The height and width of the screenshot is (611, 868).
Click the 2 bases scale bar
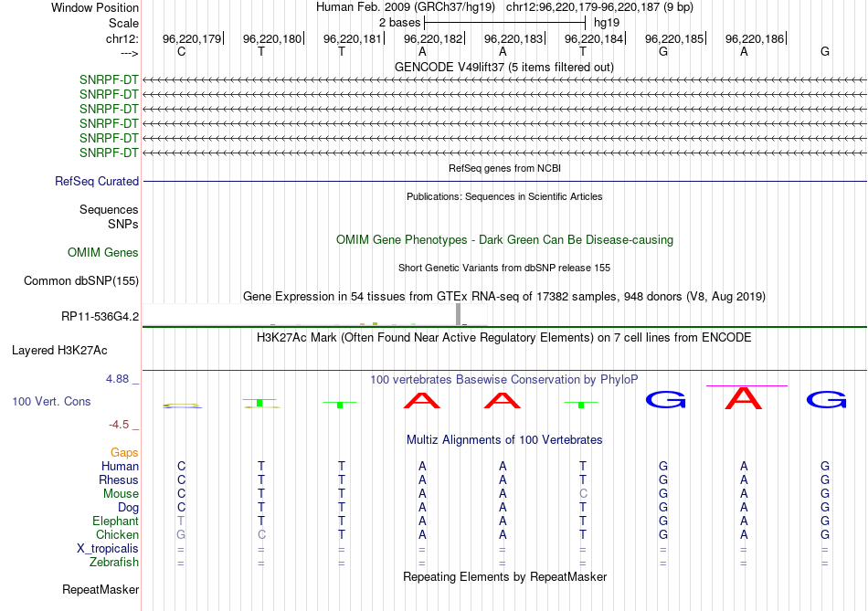(x=504, y=23)
